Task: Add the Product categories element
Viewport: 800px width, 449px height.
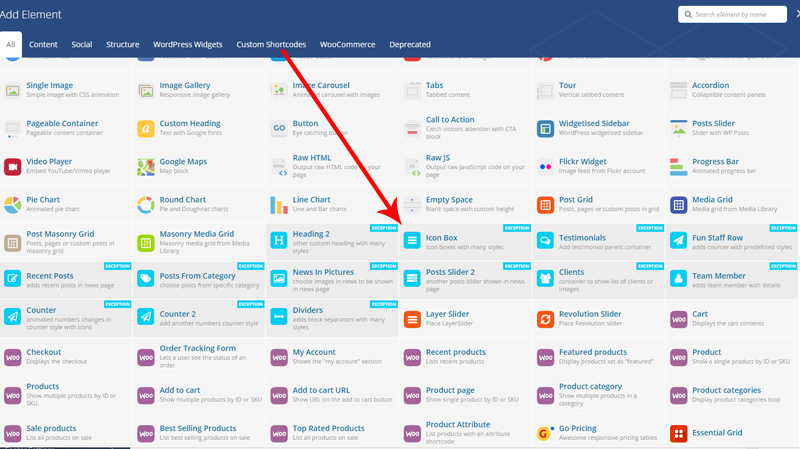Action: click(732, 395)
